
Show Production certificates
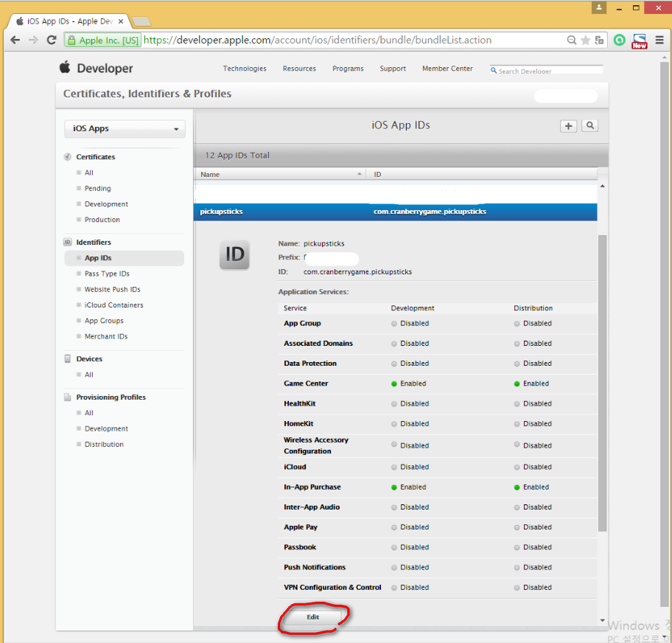pyautogui.click(x=102, y=220)
